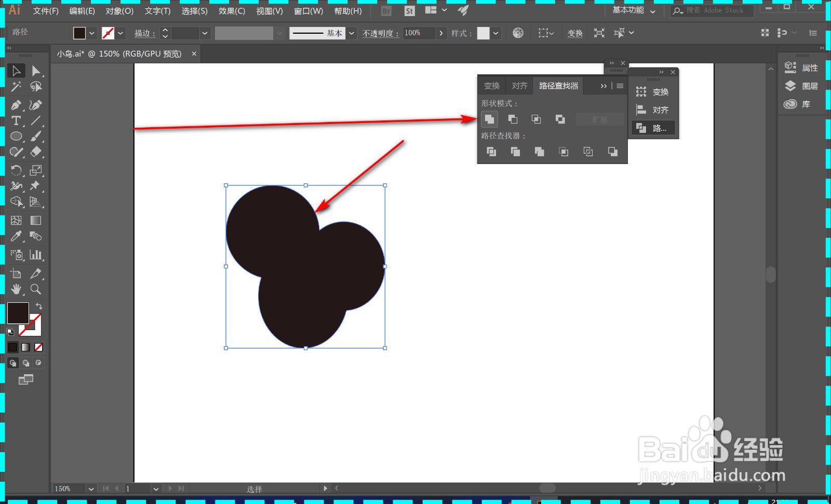This screenshot has width=831, height=504.
Task: Enable Draw Inside mode
Action: (38, 363)
